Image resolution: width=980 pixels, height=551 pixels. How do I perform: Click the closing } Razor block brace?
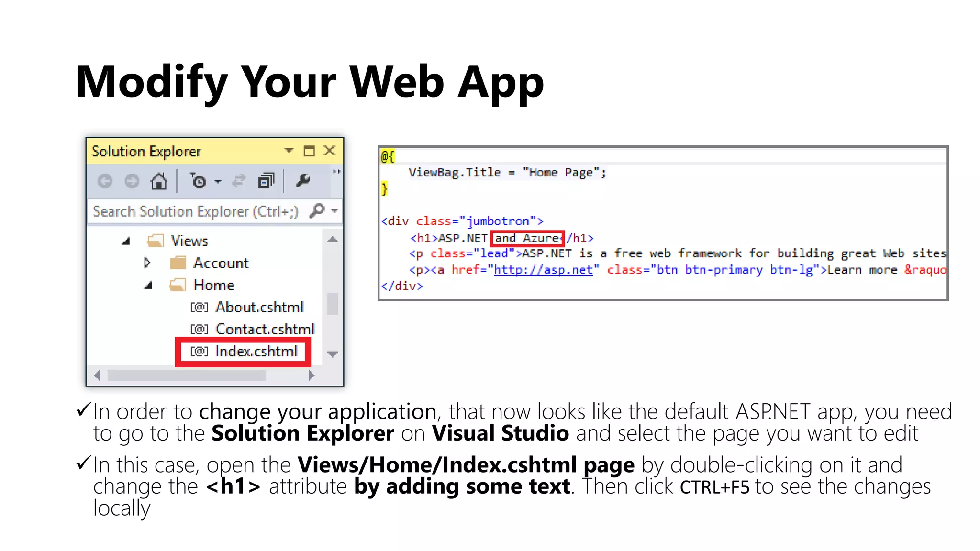384,189
